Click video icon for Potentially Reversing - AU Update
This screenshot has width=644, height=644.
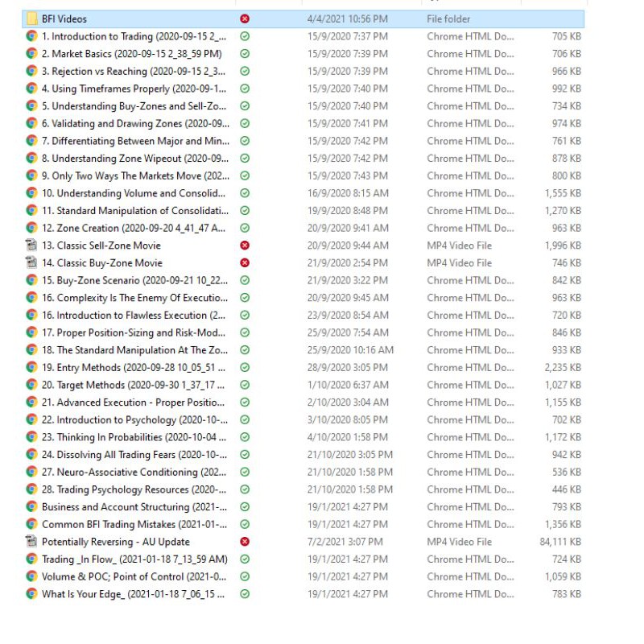click(31, 542)
